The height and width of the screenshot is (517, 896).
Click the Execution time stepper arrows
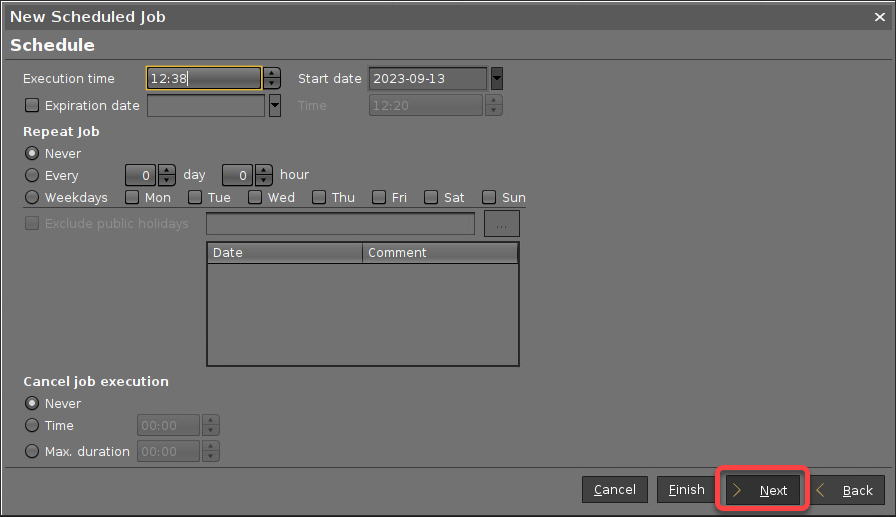[271, 79]
